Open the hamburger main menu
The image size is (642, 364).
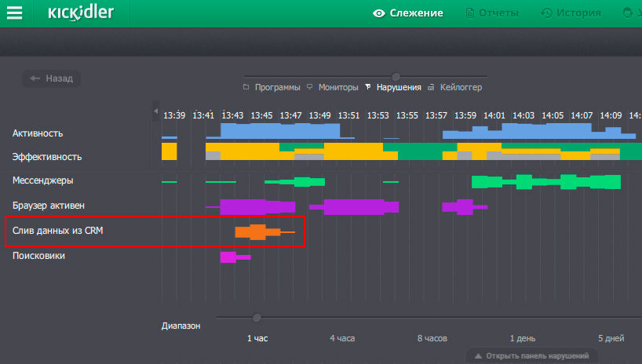(x=14, y=13)
